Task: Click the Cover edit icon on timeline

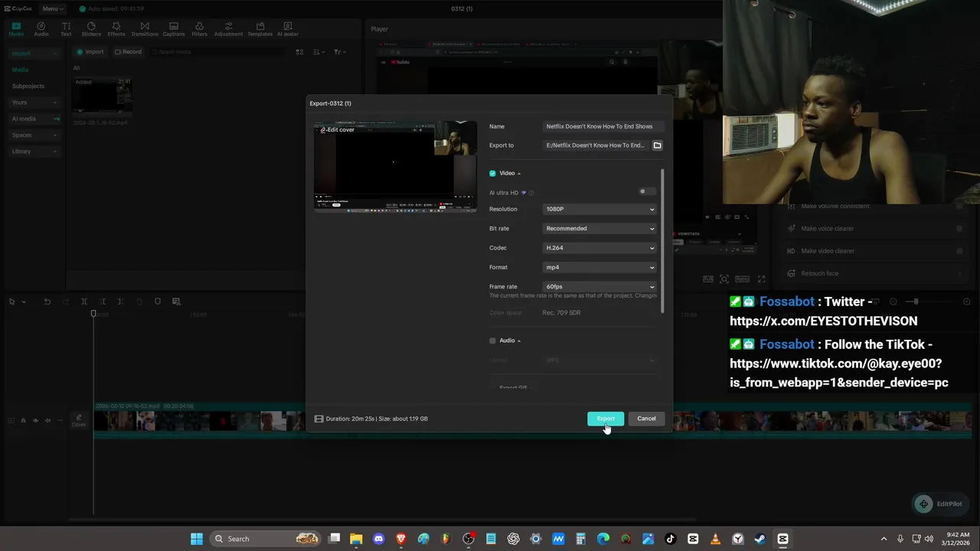Action: pyautogui.click(x=79, y=420)
